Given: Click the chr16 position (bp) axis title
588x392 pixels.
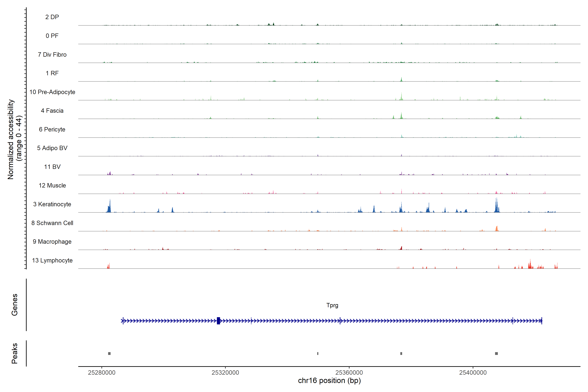Looking at the screenshot, I should tap(329, 381).
